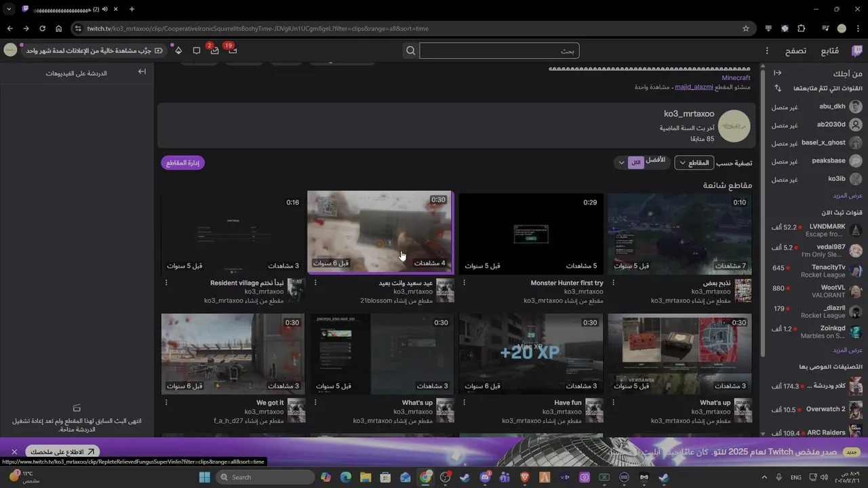Click the Manage clips button

click(182, 163)
